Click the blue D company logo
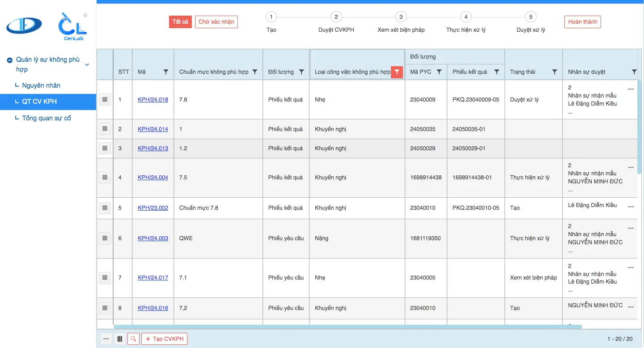The width and height of the screenshot is (644, 348). click(24, 25)
